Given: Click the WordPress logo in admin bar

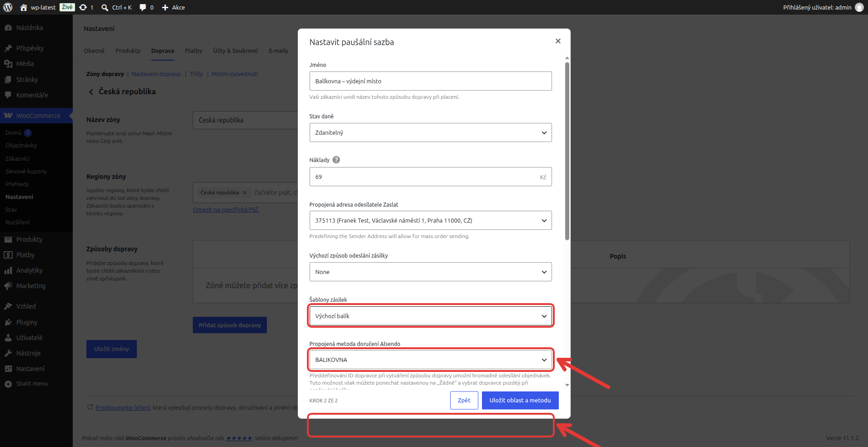Looking at the screenshot, I should (8, 7).
